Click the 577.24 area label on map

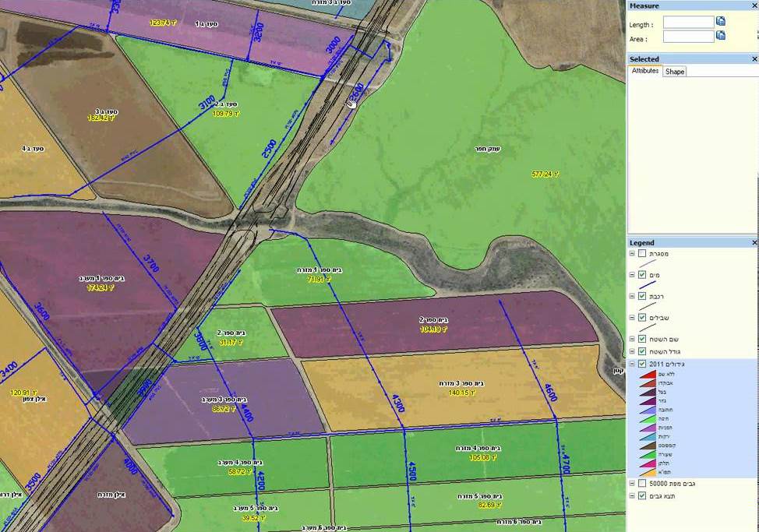(545, 174)
